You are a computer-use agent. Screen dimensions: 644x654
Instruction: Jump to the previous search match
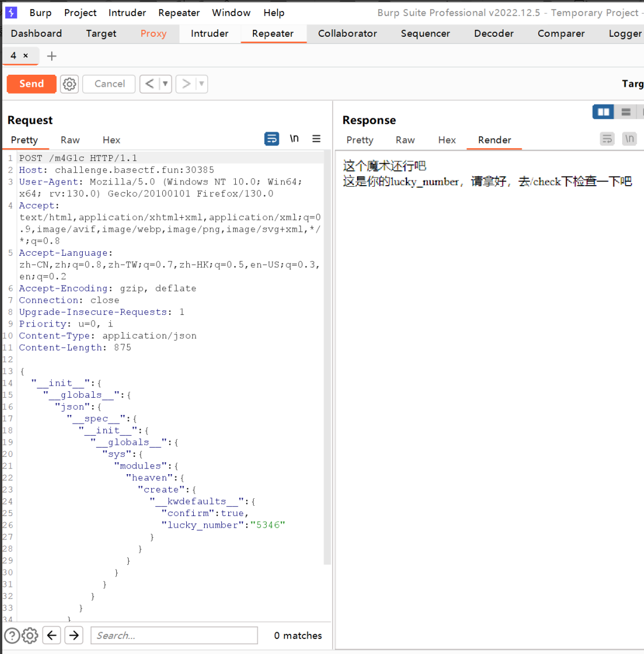tap(52, 635)
